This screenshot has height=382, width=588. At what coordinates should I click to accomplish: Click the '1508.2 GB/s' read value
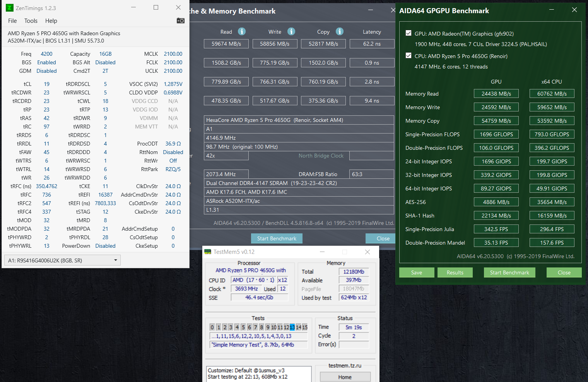pos(226,63)
